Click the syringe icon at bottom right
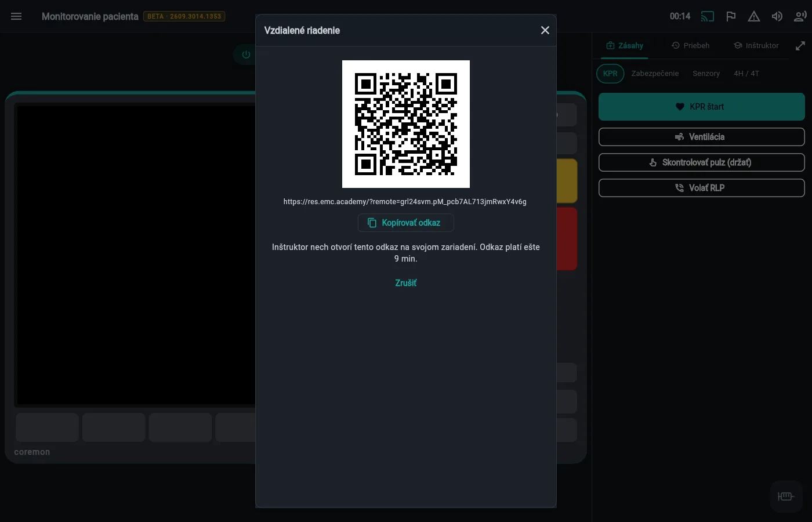 [786, 496]
